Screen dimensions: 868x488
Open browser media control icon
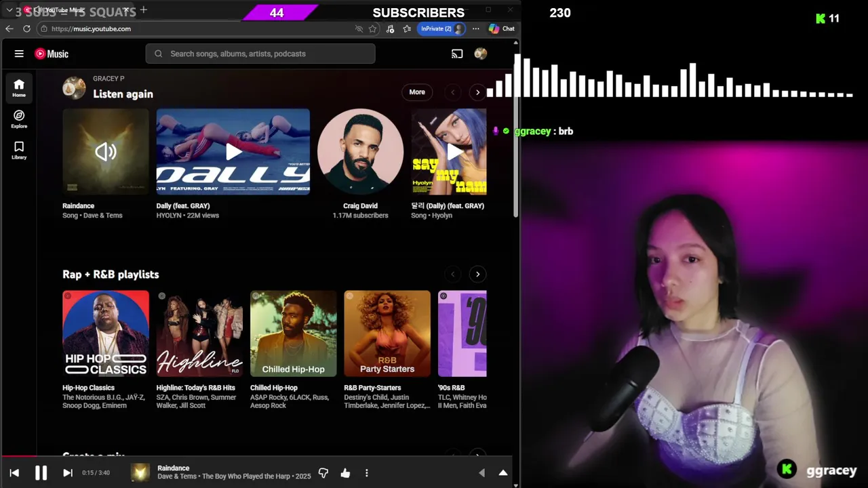click(390, 28)
